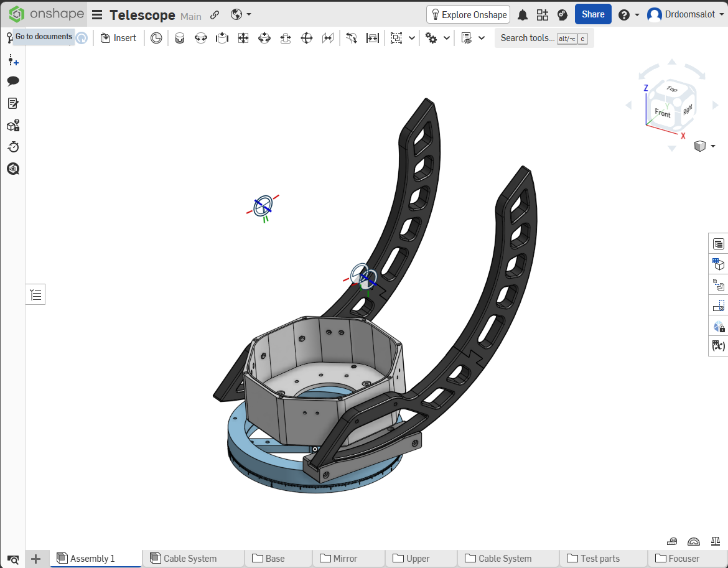728x568 pixels.
Task: Focus the Search tools input field
Action: [x=544, y=38]
